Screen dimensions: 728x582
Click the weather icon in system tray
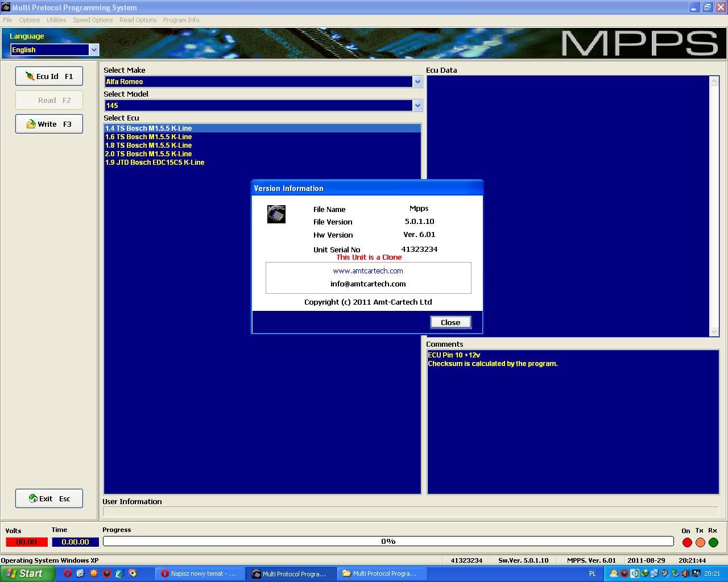tap(614, 573)
